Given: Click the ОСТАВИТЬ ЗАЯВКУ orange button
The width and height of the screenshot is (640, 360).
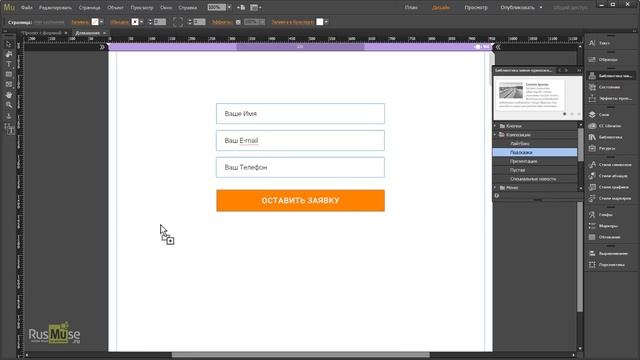Looking at the screenshot, I should coord(300,200).
